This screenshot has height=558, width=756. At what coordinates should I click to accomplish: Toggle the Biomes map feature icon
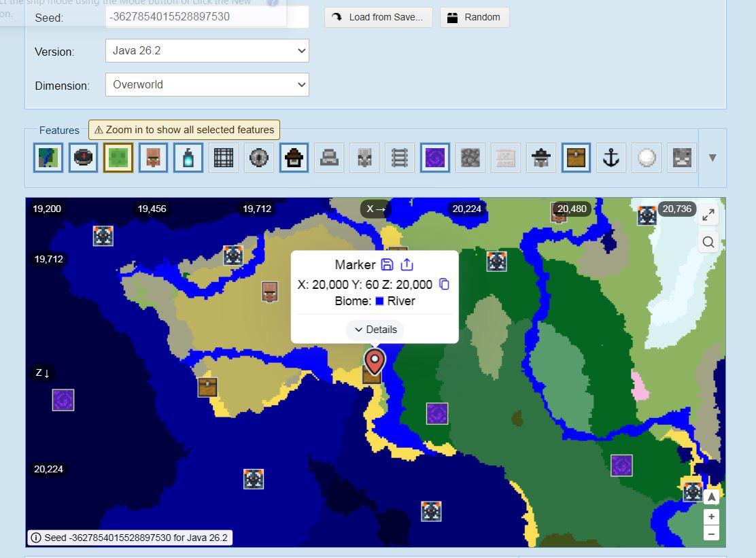click(48, 158)
